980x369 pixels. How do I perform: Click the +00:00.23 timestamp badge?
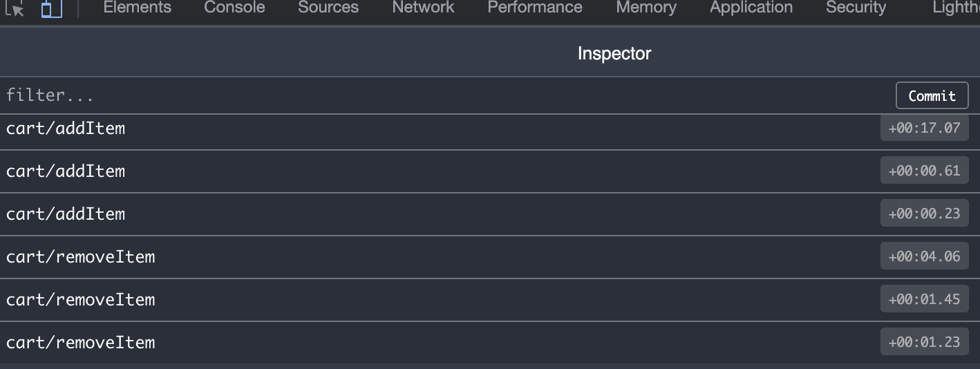coord(924,214)
